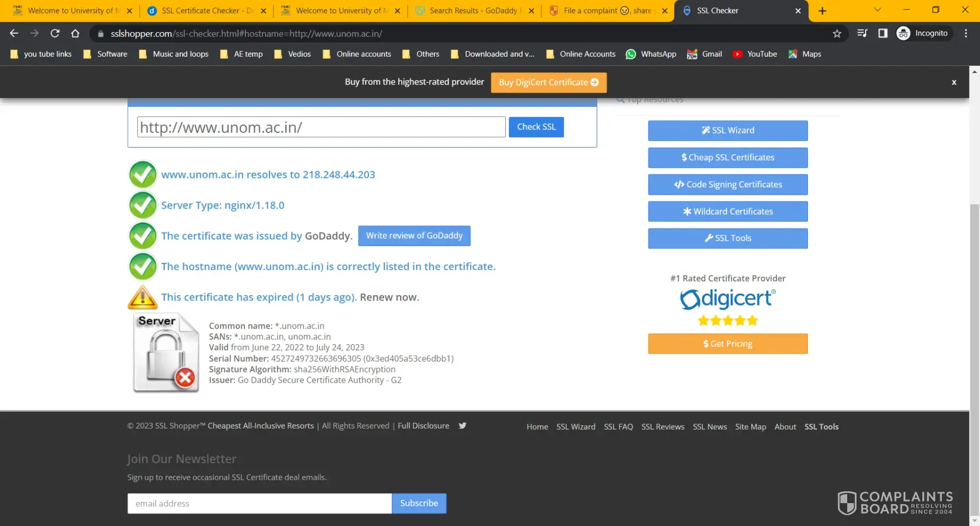Reload the page using the refresh icon
Screen dimensions: 980x526
55,34
